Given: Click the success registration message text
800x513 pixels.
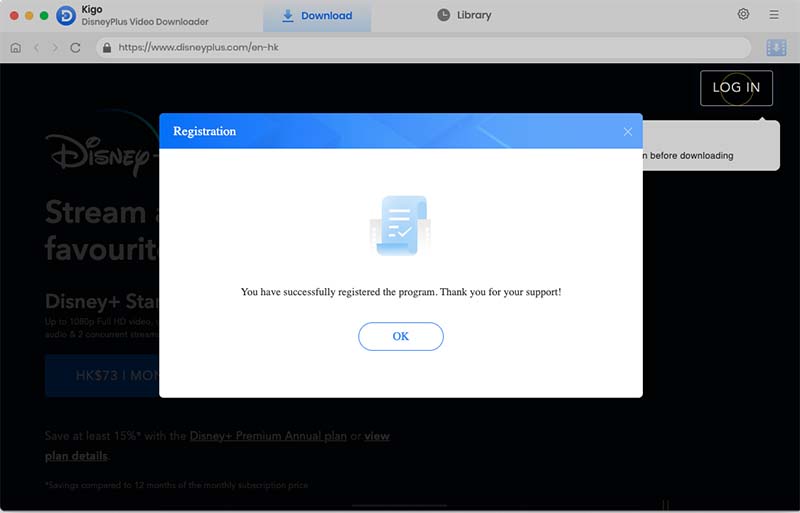Looking at the screenshot, I should point(401,292).
